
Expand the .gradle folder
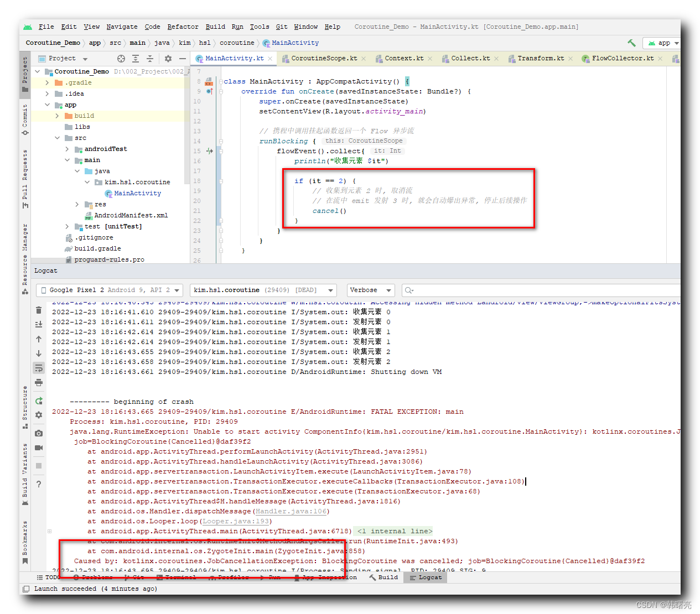coord(48,82)
